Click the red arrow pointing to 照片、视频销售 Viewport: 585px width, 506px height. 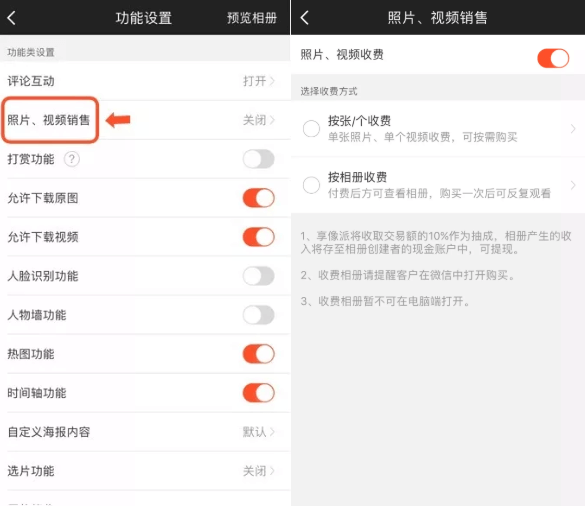118,120
